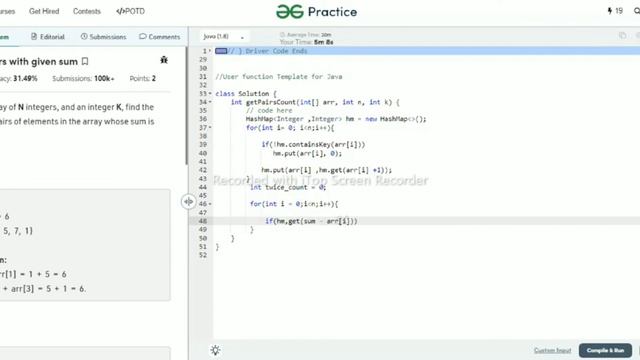Open the streak counter showing 19

click(615, 11)
